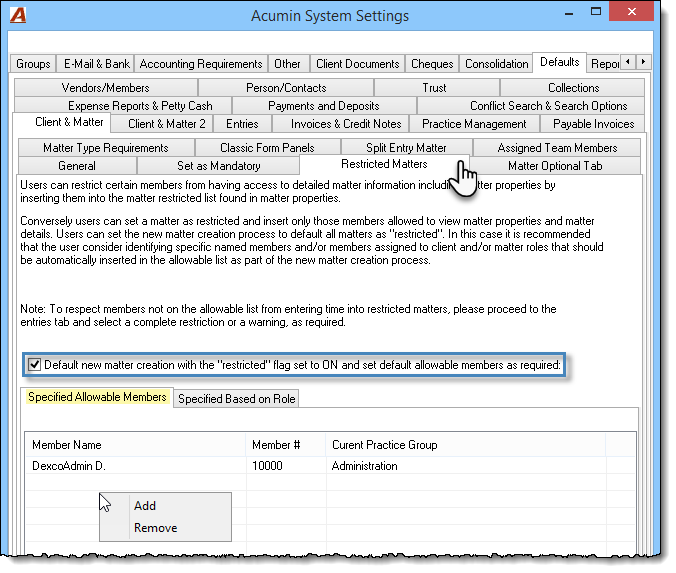Open Matter Type Requirements tab
Image resolution: width=676 pixels, height=573 pixels.
[x=106, y=148]
